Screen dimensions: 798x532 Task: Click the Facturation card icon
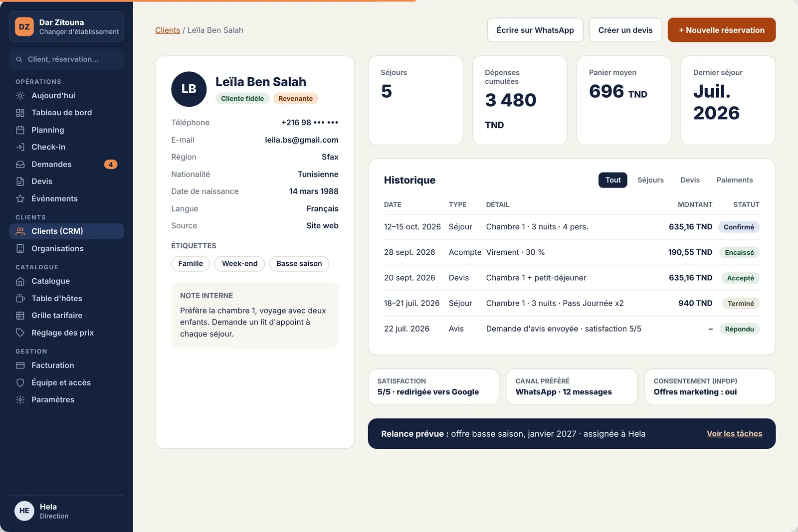(20, 365)
